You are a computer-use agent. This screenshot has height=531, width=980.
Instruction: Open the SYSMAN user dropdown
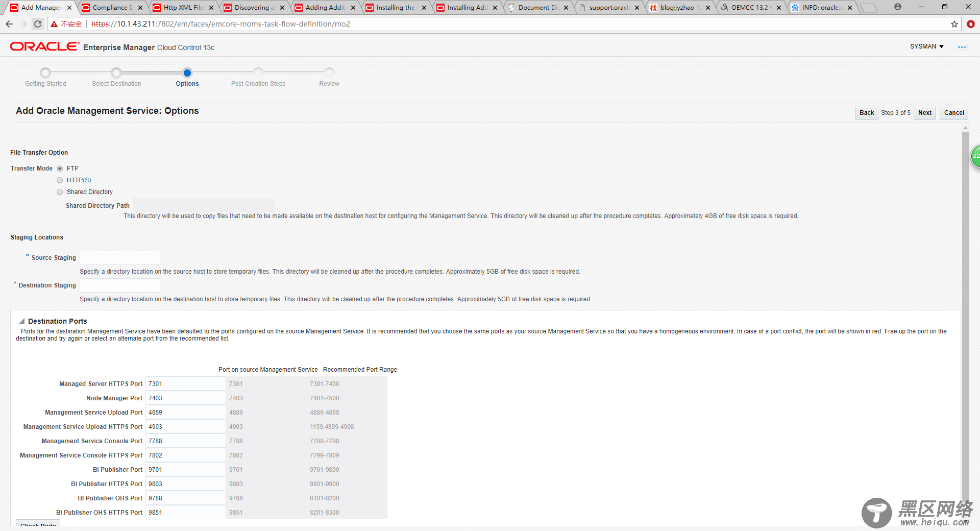(x=927, y=46)
